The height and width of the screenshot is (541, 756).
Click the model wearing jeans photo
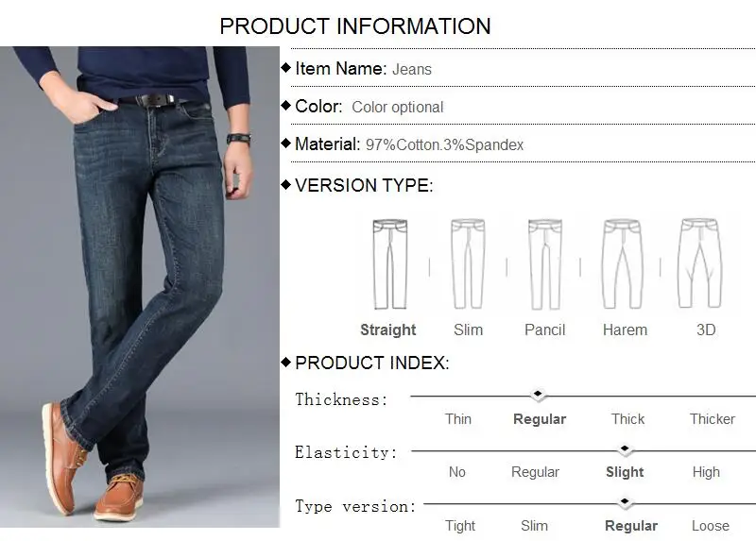(x=140, y=287)
